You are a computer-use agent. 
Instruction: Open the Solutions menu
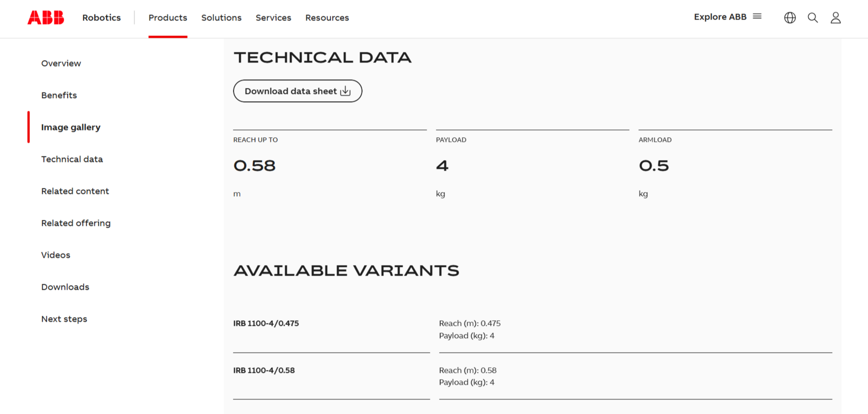tap(221, 18)
